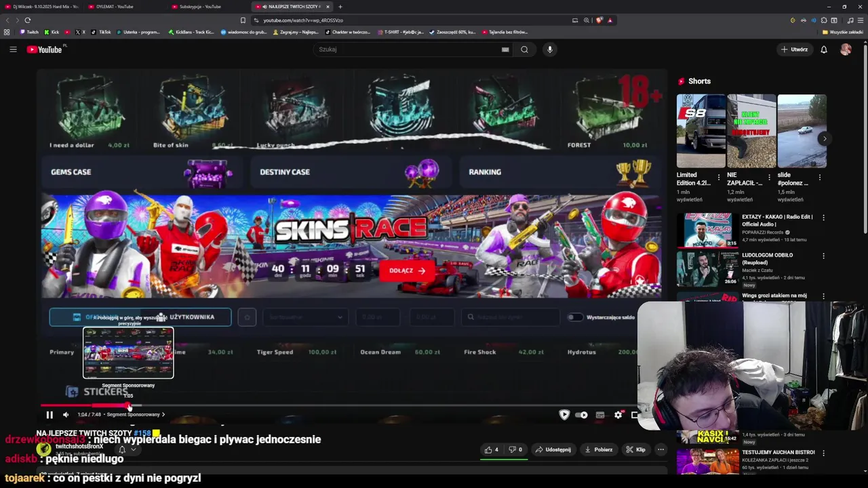Toggle Wystarczające saldo switch in video

pyautogui.click(x=575, y=317)
